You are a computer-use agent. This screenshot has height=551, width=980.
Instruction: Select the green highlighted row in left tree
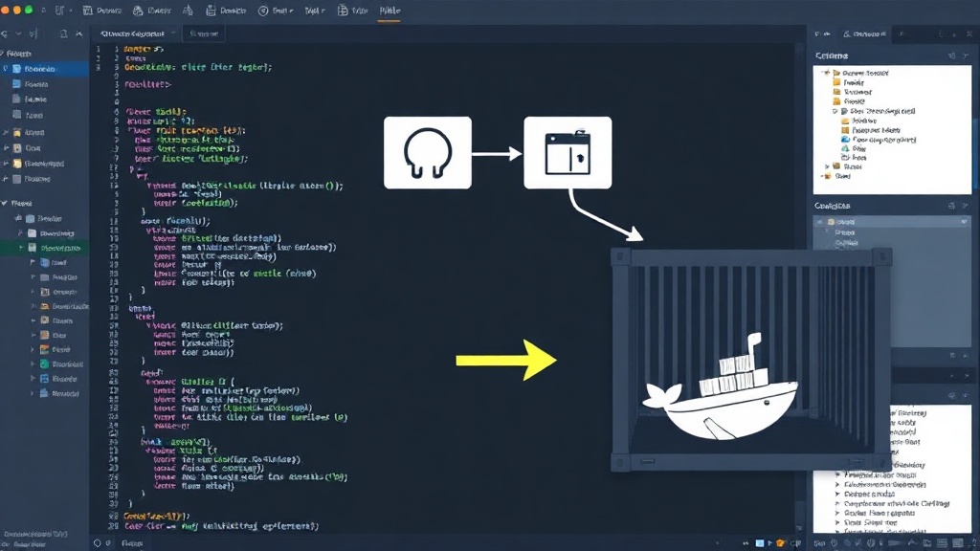pos(44,248)
